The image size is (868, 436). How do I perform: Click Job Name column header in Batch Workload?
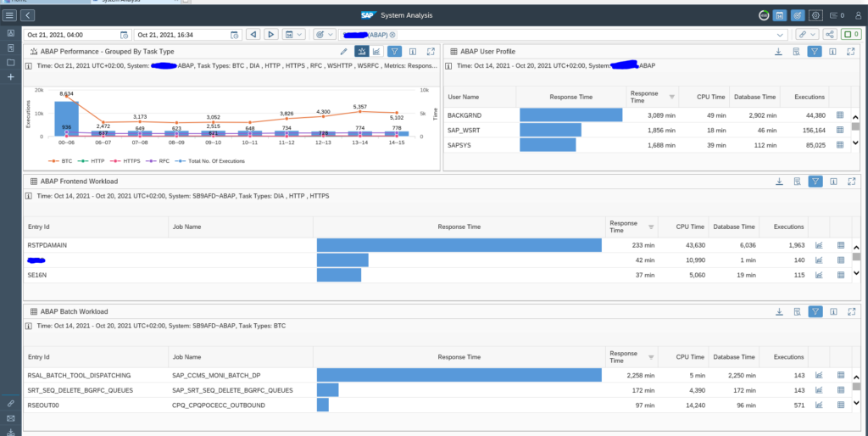[186, 357]
